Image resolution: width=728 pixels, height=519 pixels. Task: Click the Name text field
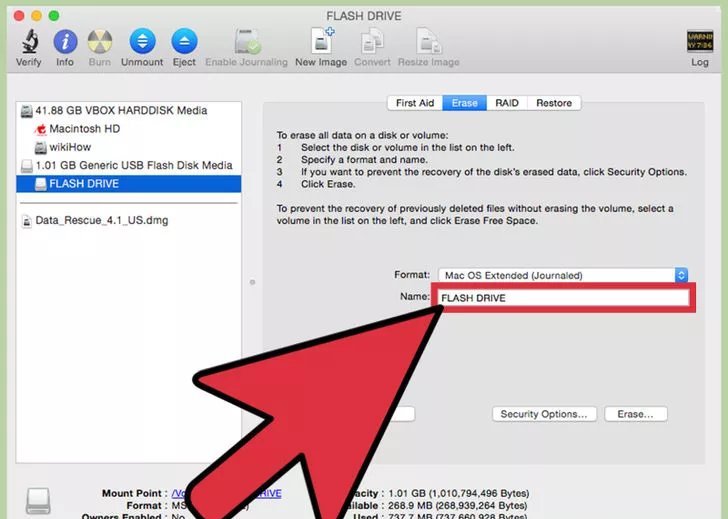563,298
